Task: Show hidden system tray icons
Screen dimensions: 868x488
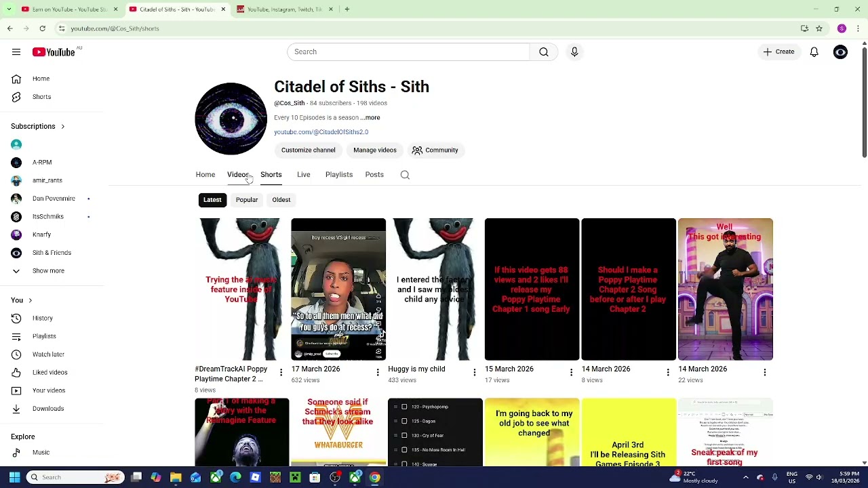Action: (745, 478)
